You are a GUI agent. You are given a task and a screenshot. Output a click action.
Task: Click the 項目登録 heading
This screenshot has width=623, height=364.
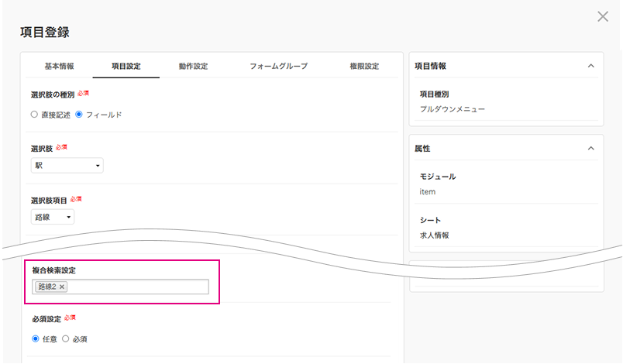tap(44, 33)
